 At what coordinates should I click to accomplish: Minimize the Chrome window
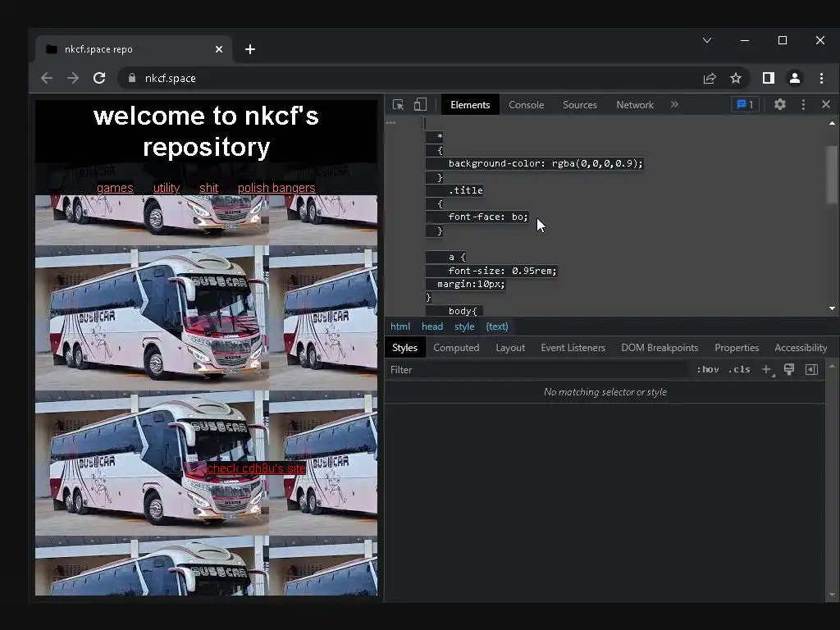click(745, 41)
